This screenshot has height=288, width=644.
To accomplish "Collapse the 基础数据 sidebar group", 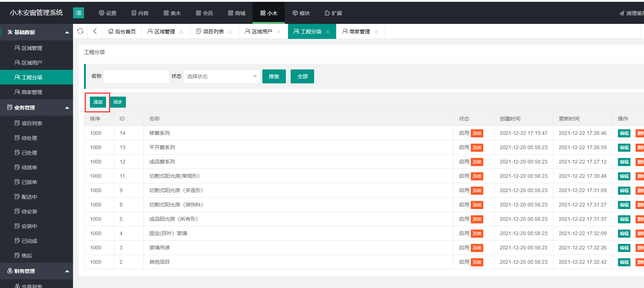I will [x=36, y=32].
